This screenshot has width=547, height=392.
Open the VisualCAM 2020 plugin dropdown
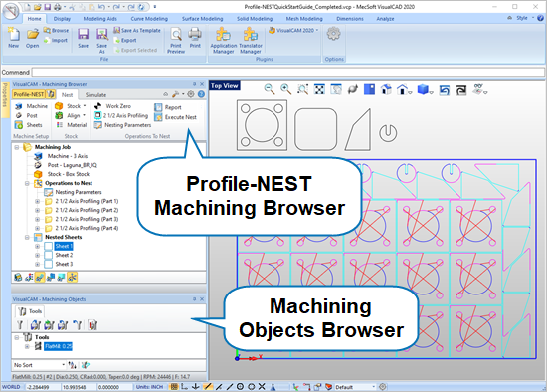(293, 31)
